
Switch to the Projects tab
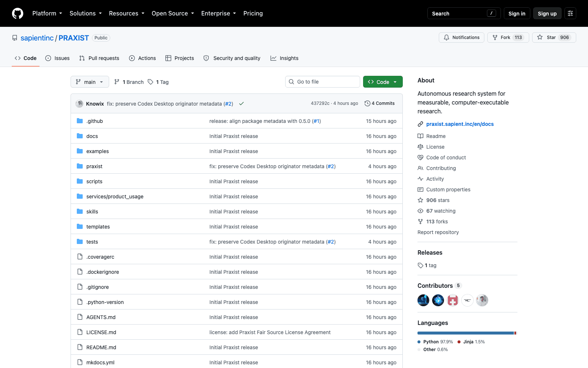pyautogui.click(x=180, y=58)
